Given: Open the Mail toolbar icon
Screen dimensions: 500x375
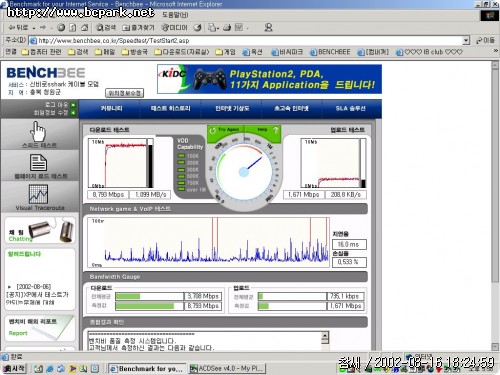Looking at the screenshot, I should coord(212,28).
